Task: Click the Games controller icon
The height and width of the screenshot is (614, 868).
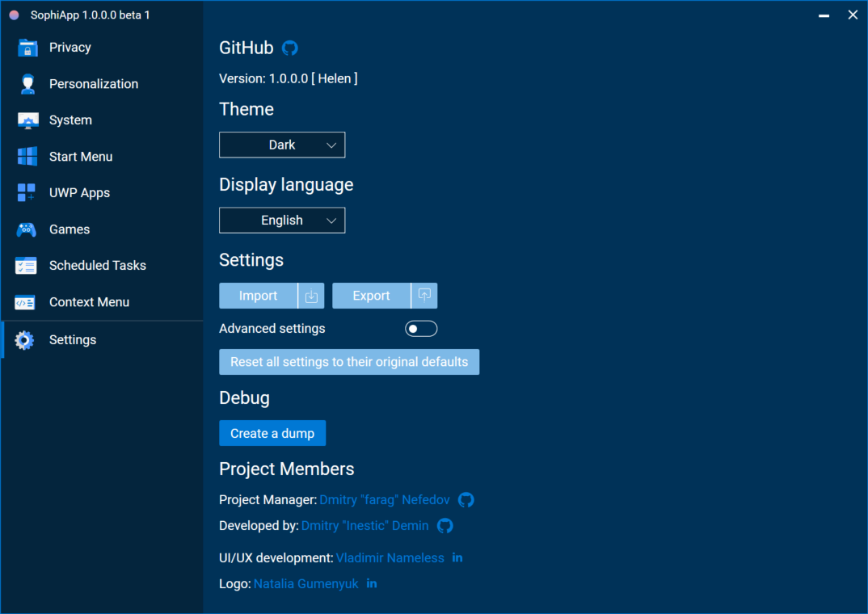Action: [26, 229]
